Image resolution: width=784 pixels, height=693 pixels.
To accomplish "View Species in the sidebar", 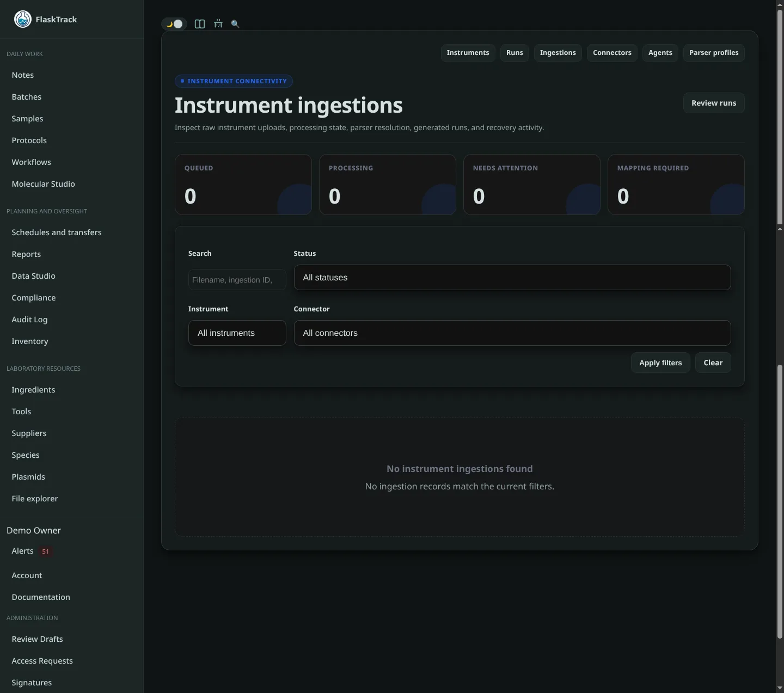I will pos(26,455).
